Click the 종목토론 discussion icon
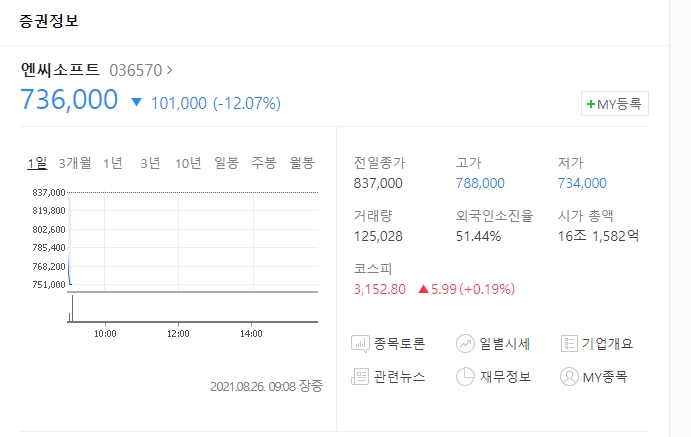This screenshot has height=437, width=691. (x=361, y=344)
